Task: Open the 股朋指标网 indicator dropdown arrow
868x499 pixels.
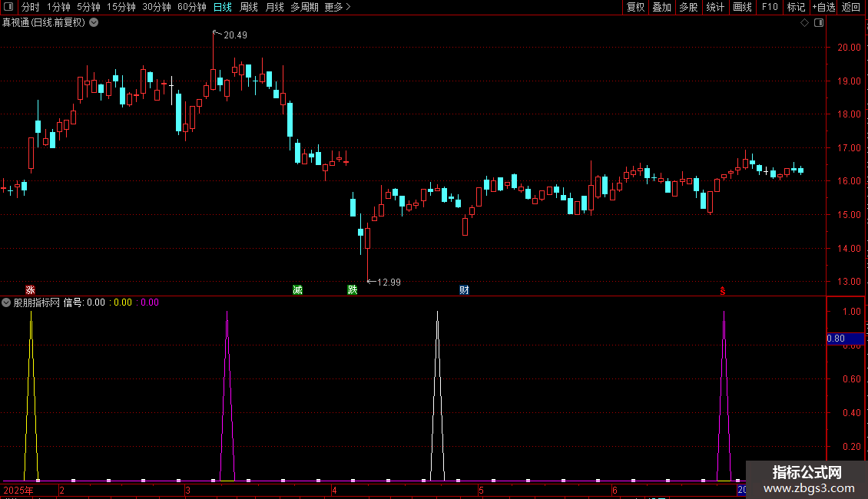Action: point(6,302)
